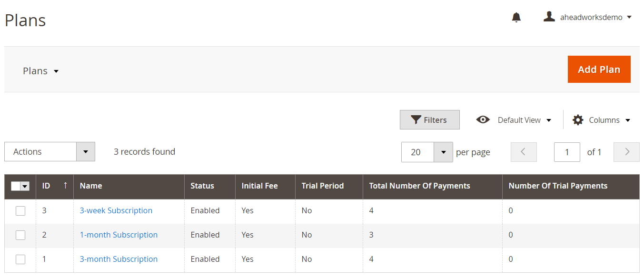
Task: Go to previous page arrow
Action: coord(524,152)
